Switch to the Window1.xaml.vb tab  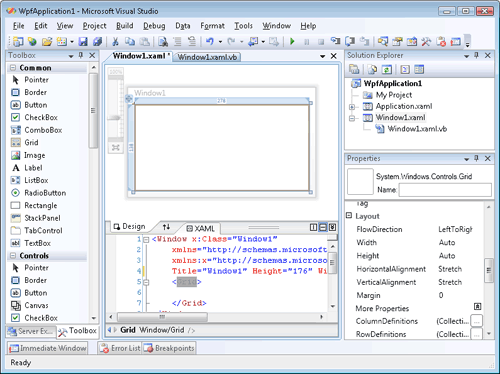pyautogui.click(x=207, y=57)
